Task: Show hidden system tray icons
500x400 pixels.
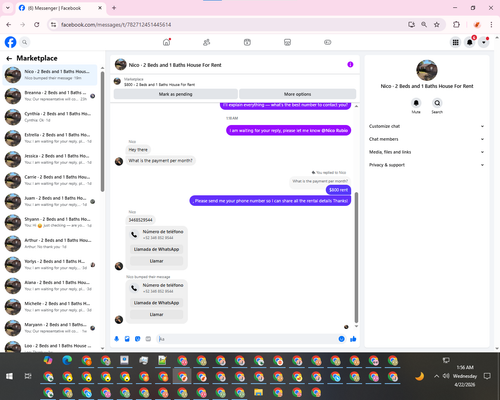Action: click(x=436, y=376)
